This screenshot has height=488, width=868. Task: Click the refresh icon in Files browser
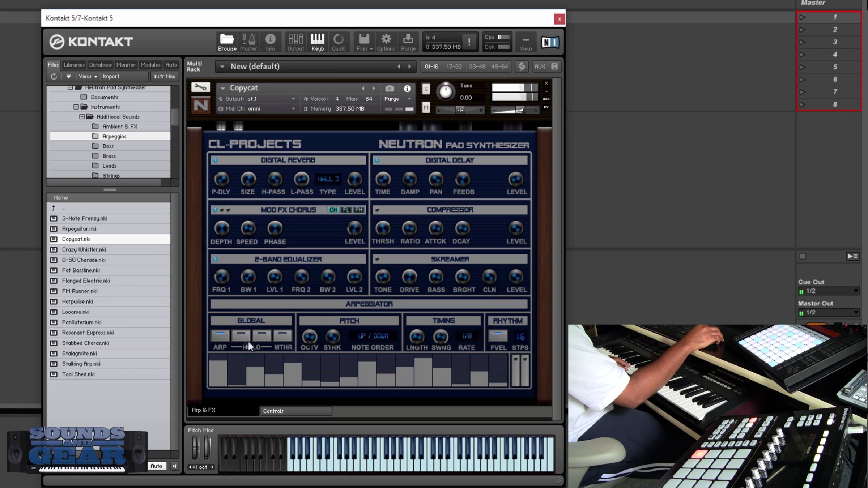[54, 76]
